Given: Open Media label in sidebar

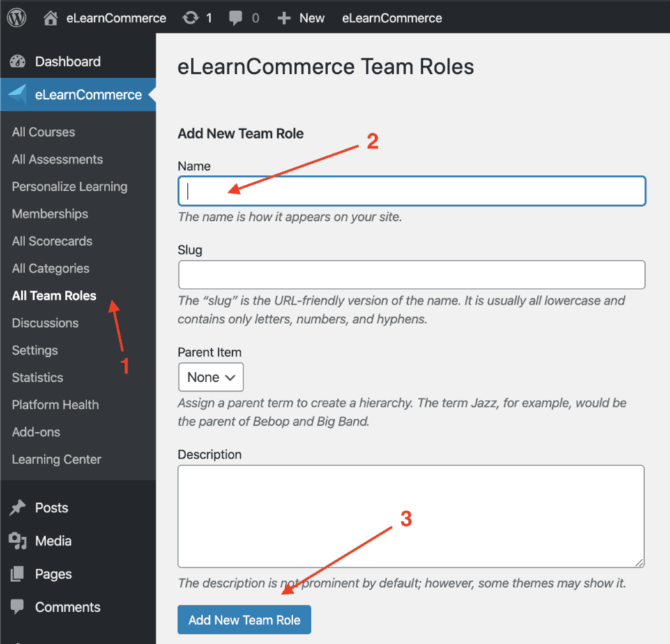Looking at the screenshot, I should [54, 541].
